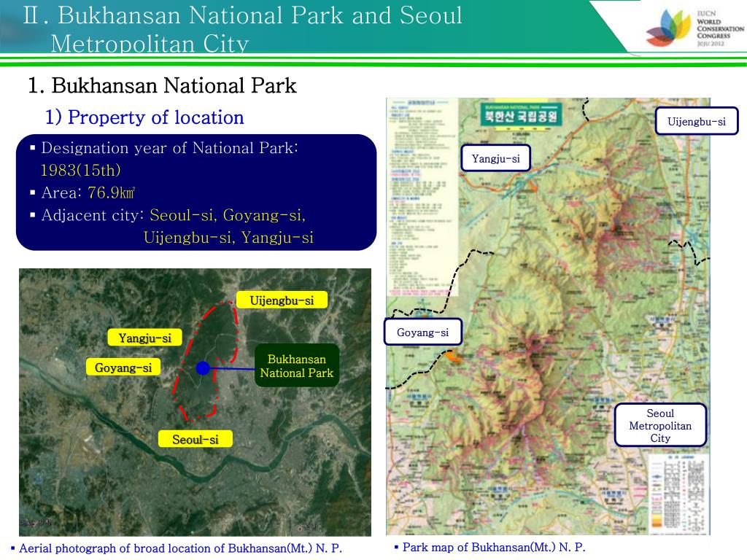Click the 'Area: 76.9㎢' line
This screenshot has width=747, height=560.
pos(83,192)
